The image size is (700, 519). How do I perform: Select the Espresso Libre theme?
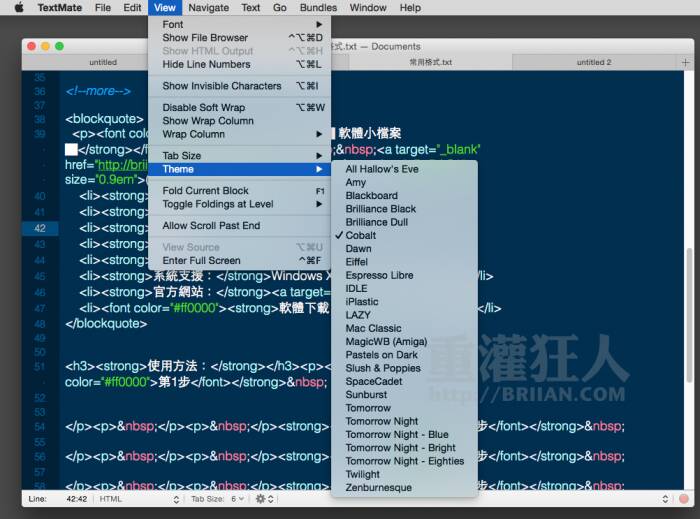(x=404, y=275)
